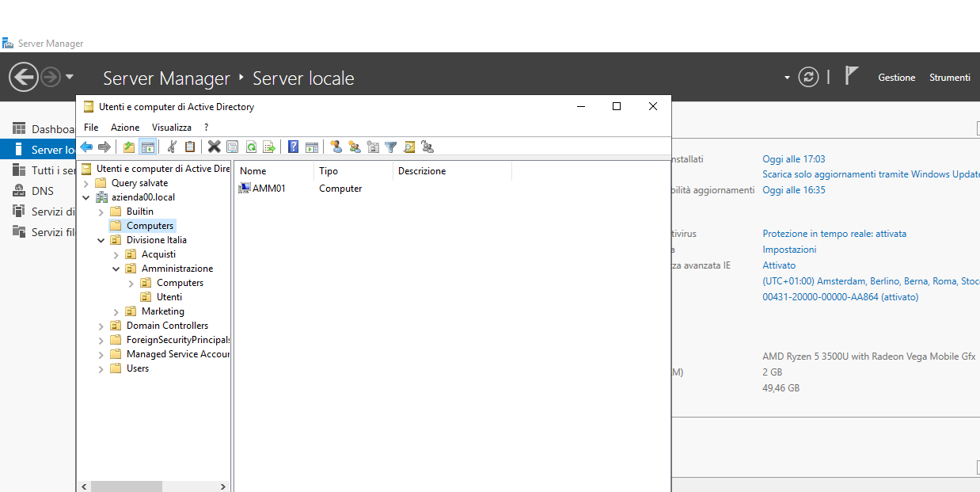Expand the Builtin container
Screen dimensions: 980x492
point(101,212)
